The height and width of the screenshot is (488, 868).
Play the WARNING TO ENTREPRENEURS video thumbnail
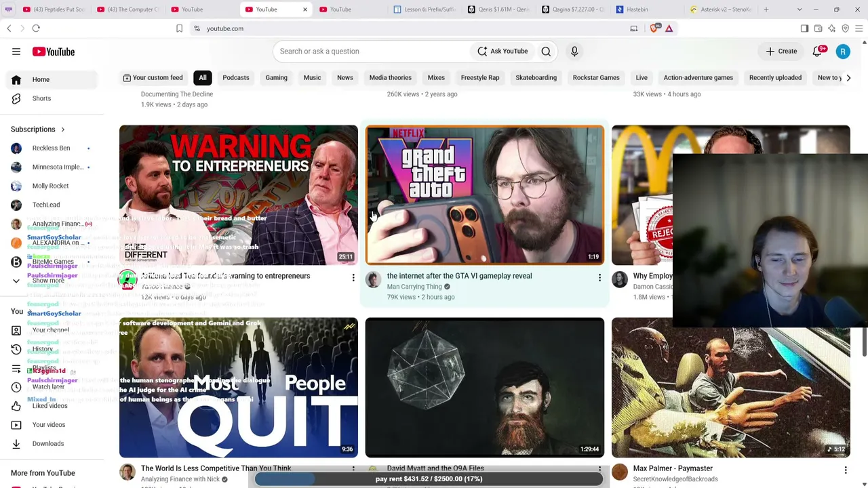(239, 195)
